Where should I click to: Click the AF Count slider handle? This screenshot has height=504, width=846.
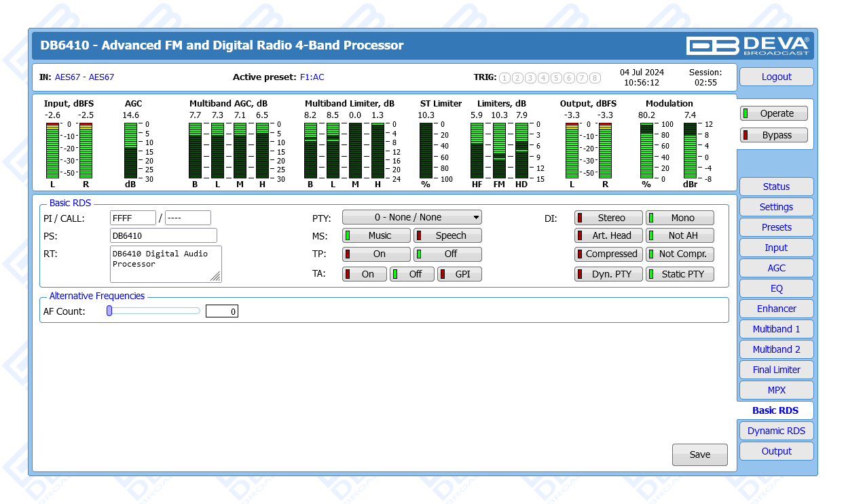[x=109, y=311]
